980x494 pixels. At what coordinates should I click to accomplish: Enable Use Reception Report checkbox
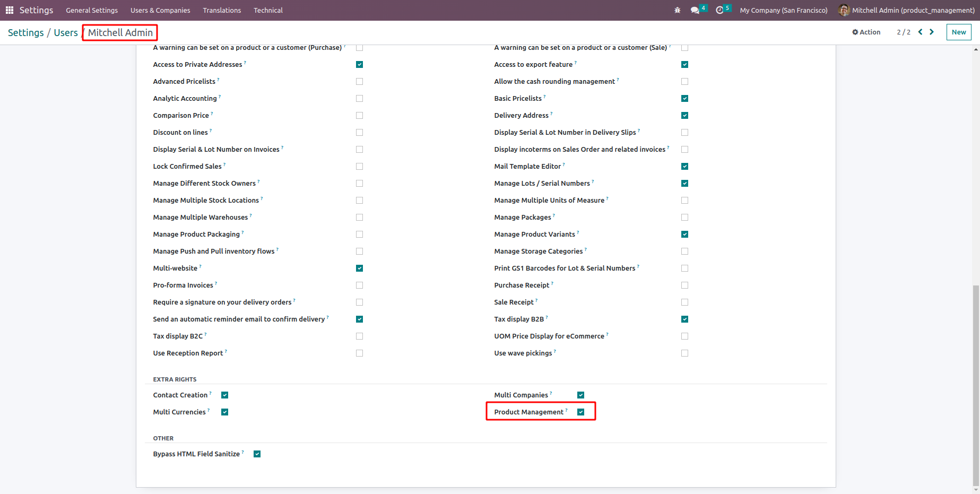[x=360, y=353]
